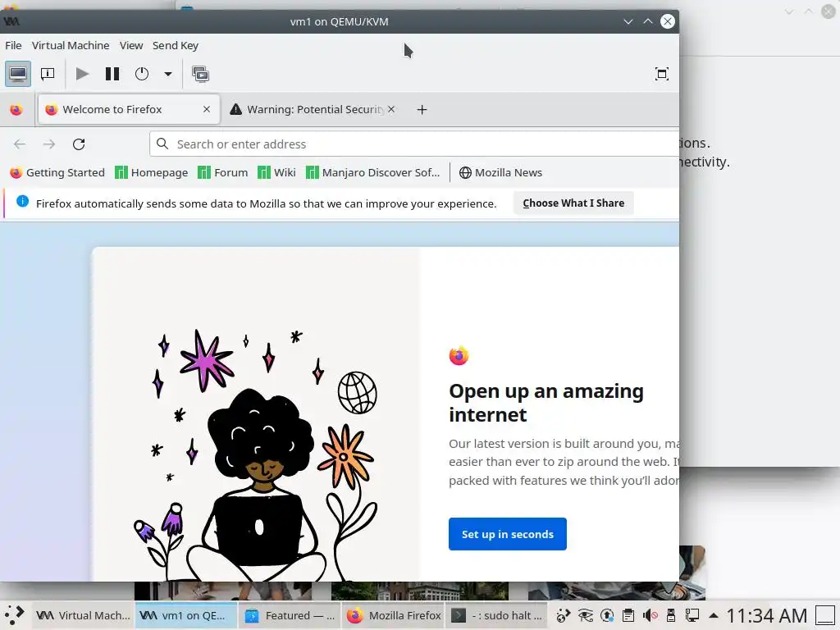The height and width of the screenshot is (630, 840).
Task: Show the graphical console view
Action: pos(18,74)
